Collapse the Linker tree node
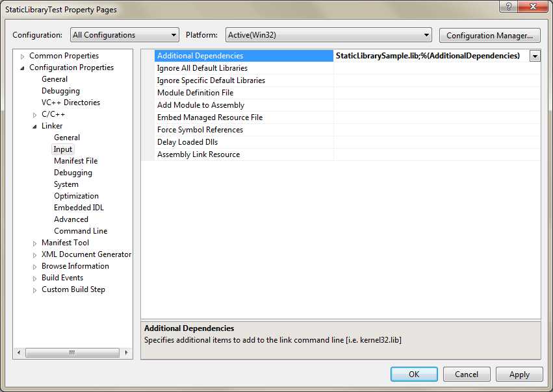This screenshot has height=392, width=553. coord(34,127)
